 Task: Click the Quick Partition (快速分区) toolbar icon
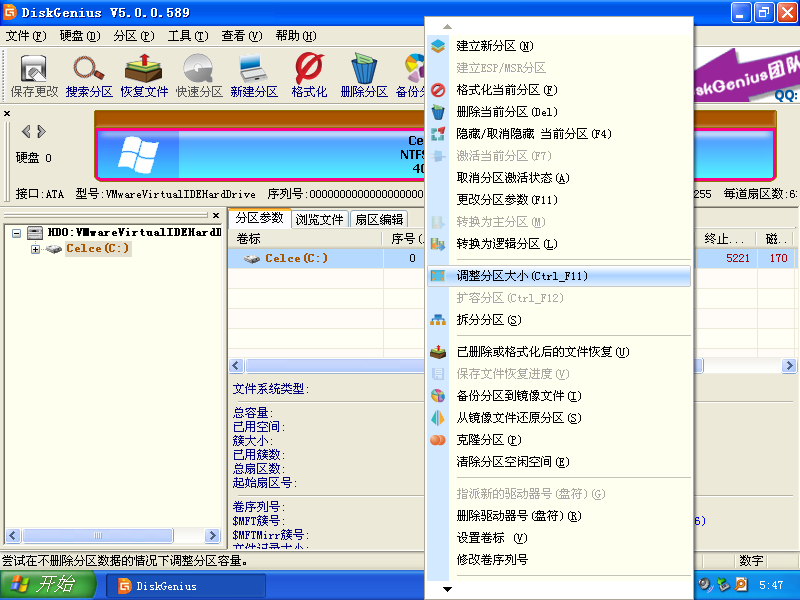(x=199, y=76)
